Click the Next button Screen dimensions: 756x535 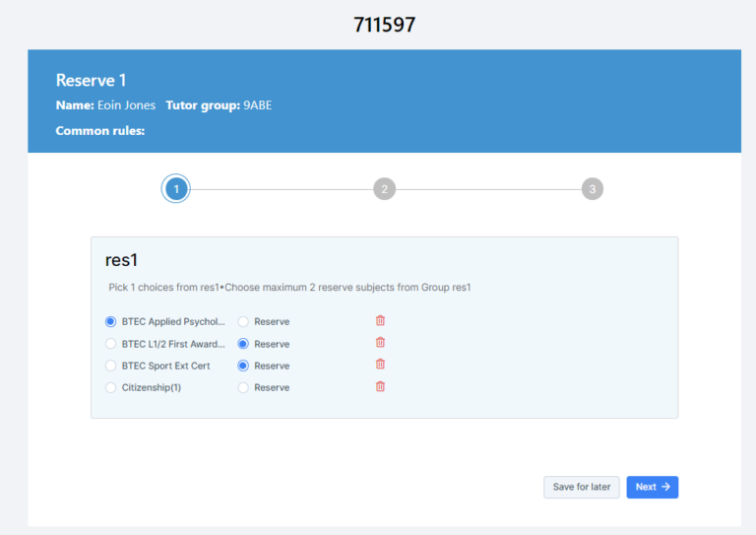coord(652,487)
